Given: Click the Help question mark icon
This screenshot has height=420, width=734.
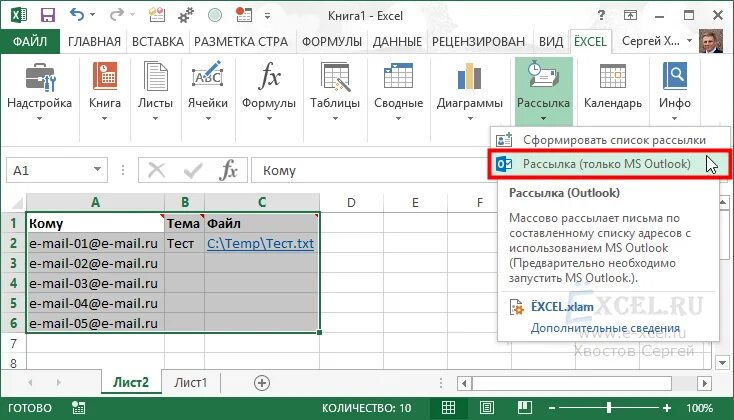Looking at the screenshot, I should pyautogui.click(x=601, y=15).
